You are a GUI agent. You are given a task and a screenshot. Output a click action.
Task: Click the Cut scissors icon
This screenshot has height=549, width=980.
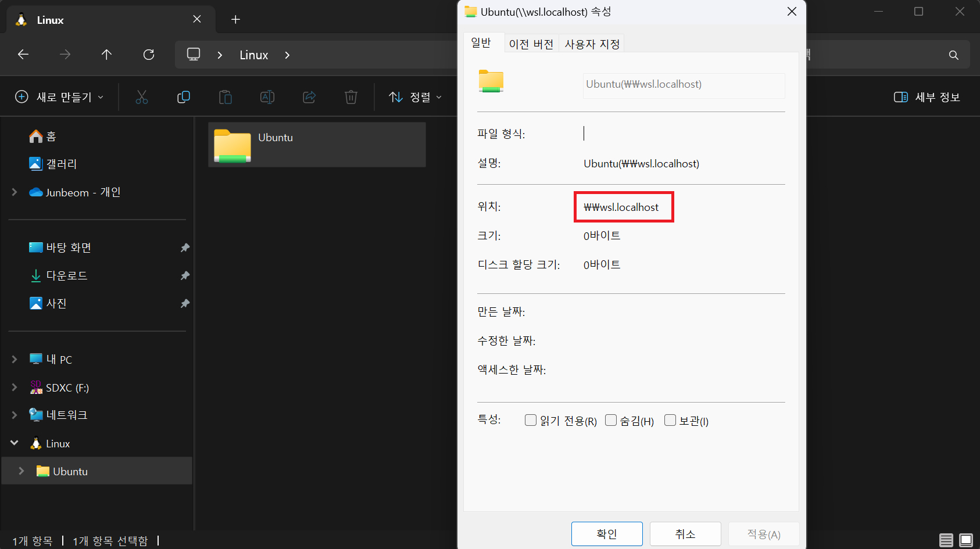142,97
